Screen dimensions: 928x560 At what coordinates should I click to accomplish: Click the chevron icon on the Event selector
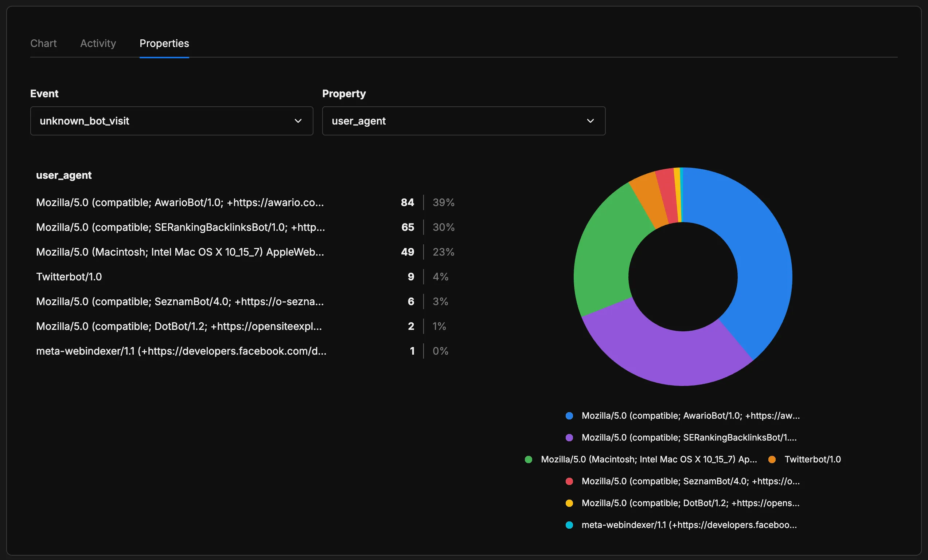(298, 121)
